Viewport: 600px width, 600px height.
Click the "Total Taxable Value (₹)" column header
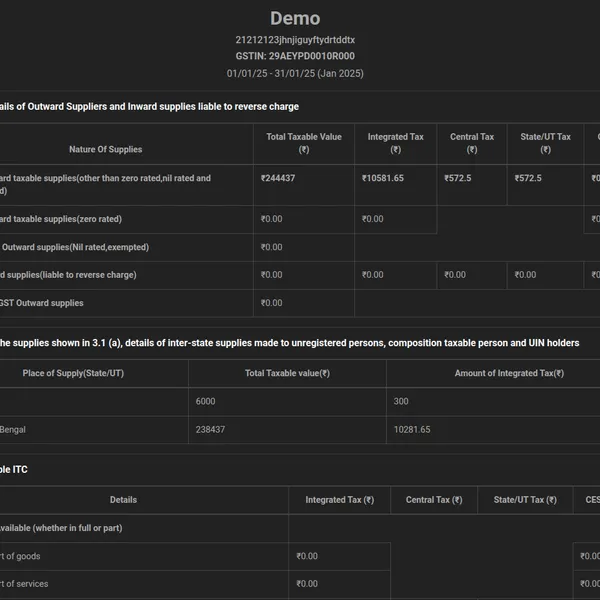tap(304, 143)
